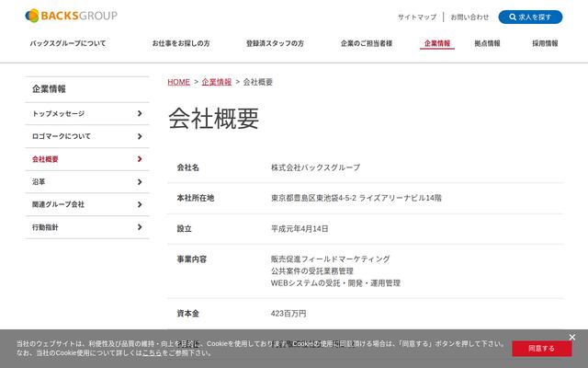Image resolution: width=588 pixels, height=368 pixels.
Task: Click the 設立 row label
Action: 184,229
